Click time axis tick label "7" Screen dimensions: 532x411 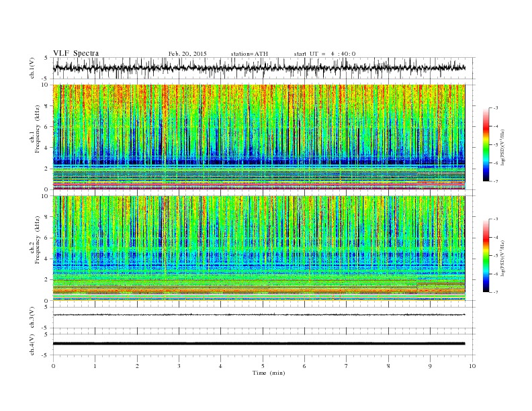coord(346,366)
